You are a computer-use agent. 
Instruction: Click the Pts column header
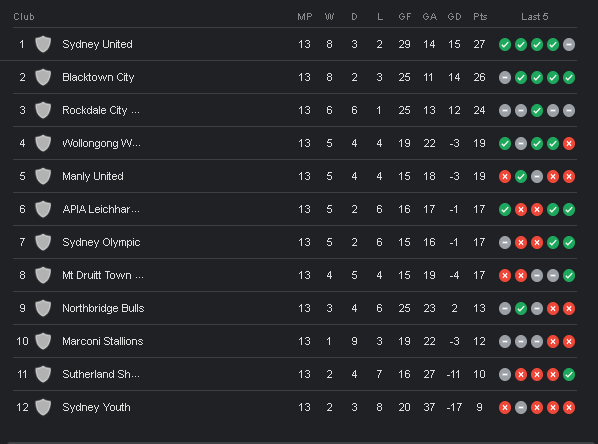tap(480, 17)
